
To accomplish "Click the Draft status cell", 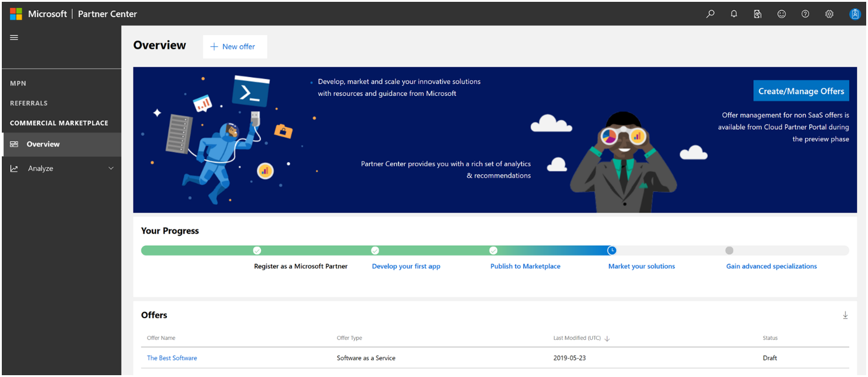I will tap(770, 358).
